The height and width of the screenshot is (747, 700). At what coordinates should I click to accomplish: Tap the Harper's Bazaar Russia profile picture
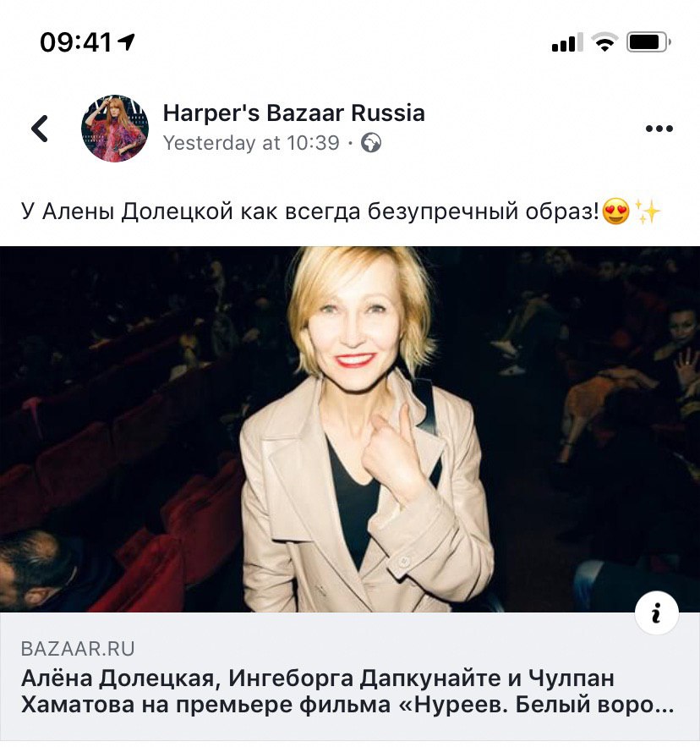(x=115, y=128)
